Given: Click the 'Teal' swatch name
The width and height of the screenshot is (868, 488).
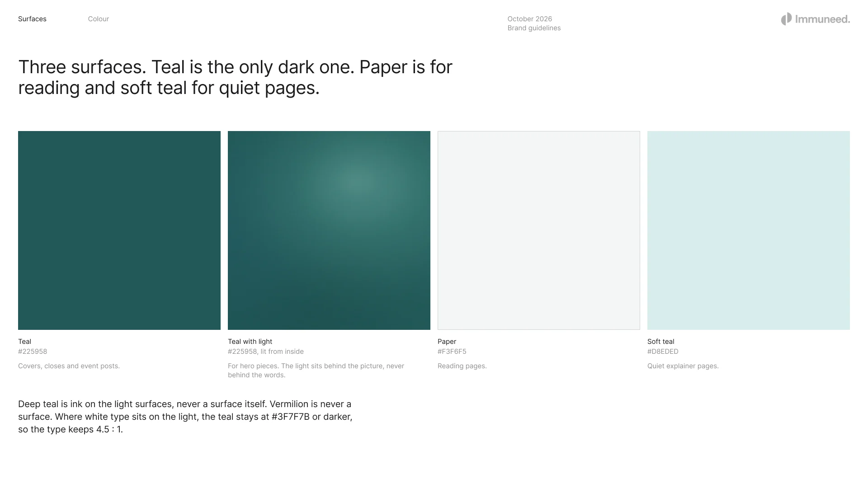Looking at the screenshot, I should (x=24, y=342).
